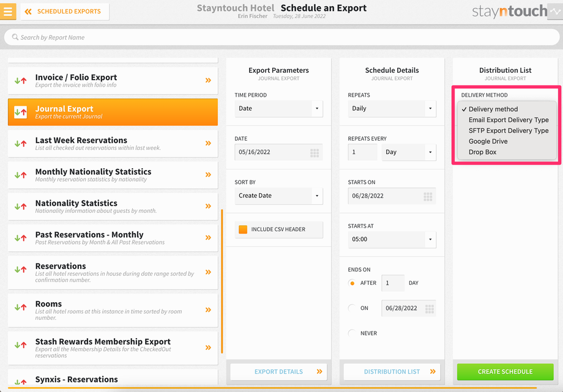
Task: Click chevron on Last Week Reservations row
Action: (x=208, y=143)
